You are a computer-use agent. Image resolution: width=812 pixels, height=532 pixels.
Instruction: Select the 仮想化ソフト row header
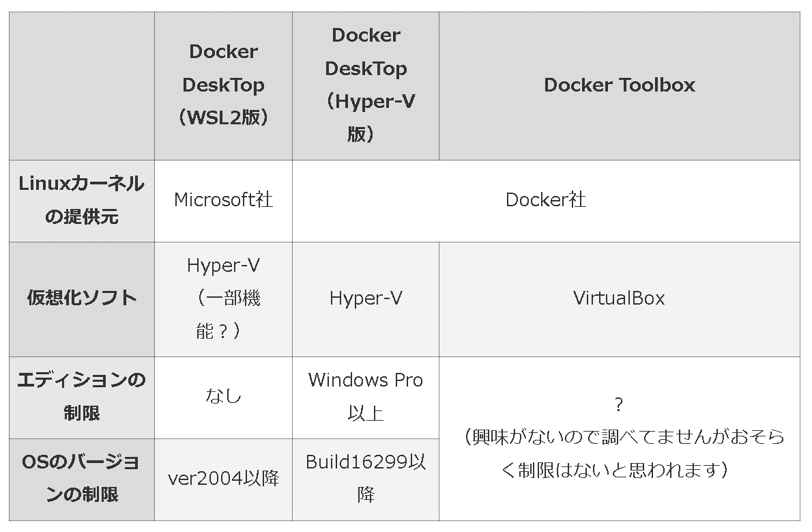pos(82,299)
